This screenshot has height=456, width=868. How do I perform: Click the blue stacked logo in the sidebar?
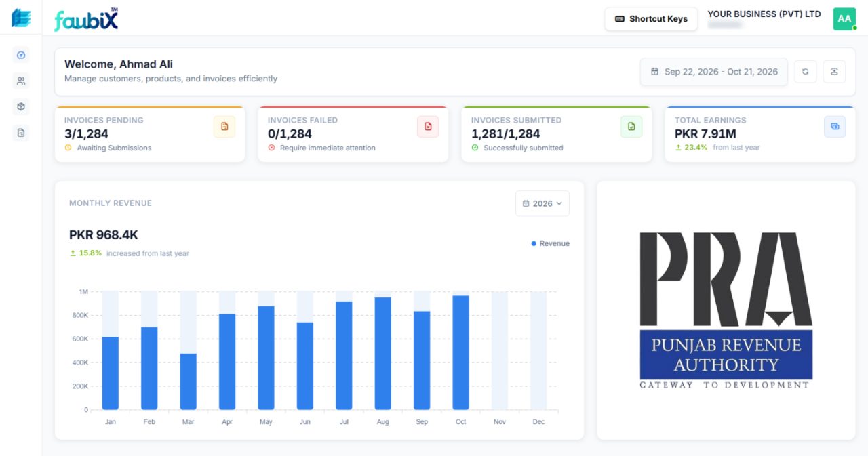21,18
